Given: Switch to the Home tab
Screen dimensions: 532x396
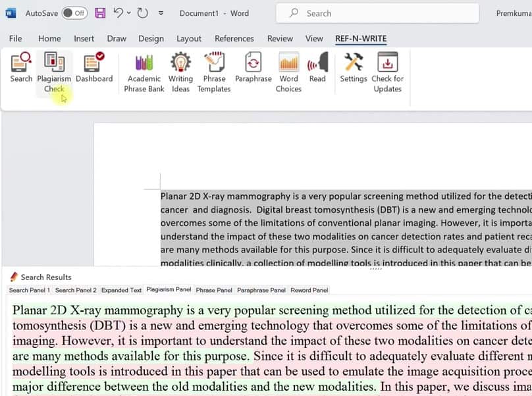Looking at the screenshot, I should (49, 38).
